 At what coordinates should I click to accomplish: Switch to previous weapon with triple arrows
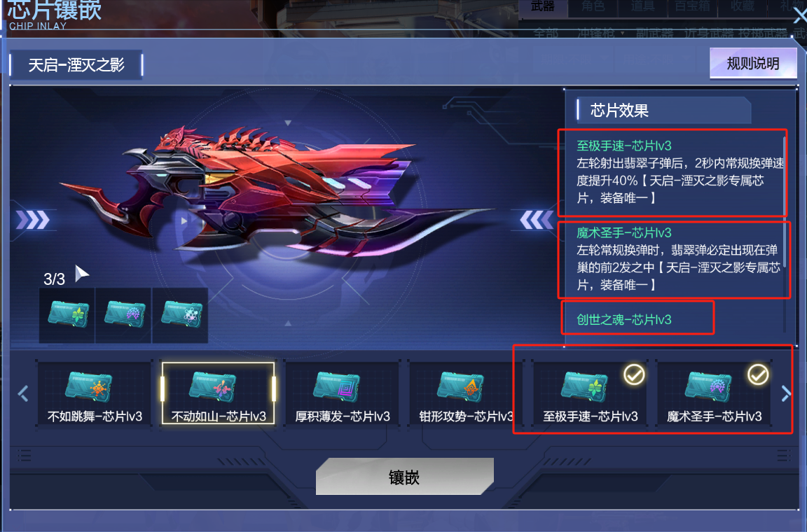click(x=33, y=220)
